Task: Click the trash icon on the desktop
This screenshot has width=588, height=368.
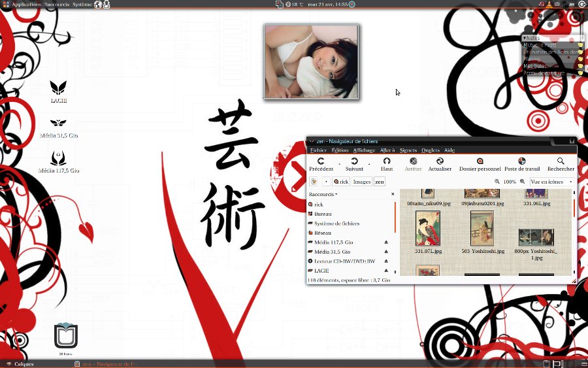Action: 65,337
